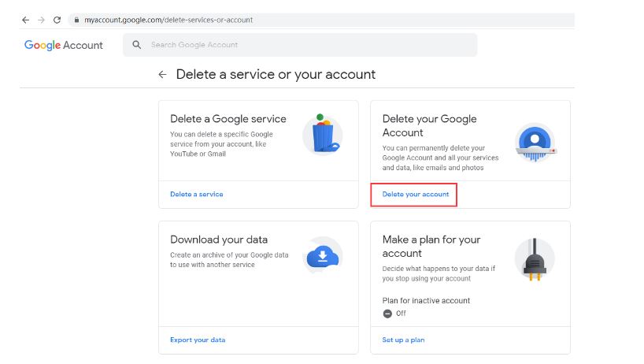The width and height of the screenshot is (644, 364).
Task: Select the Make a plan for your account heading
Action: (431, 246)
